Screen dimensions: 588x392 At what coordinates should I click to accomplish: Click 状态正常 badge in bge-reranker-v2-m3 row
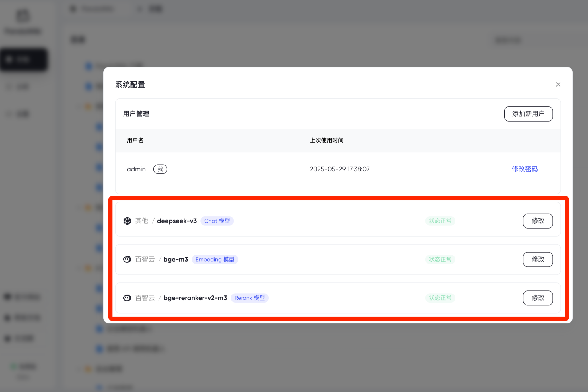coord(440,298)
